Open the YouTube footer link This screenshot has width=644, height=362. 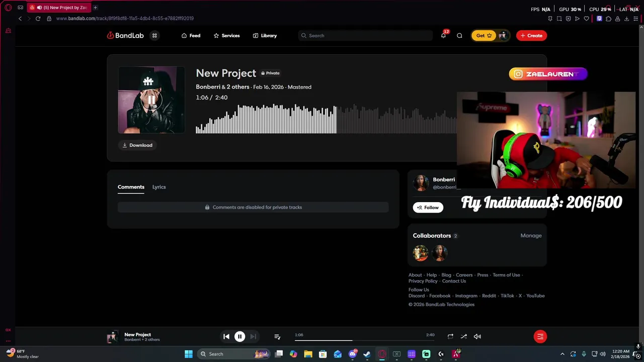pyautogui.click(x=535, y=296)
